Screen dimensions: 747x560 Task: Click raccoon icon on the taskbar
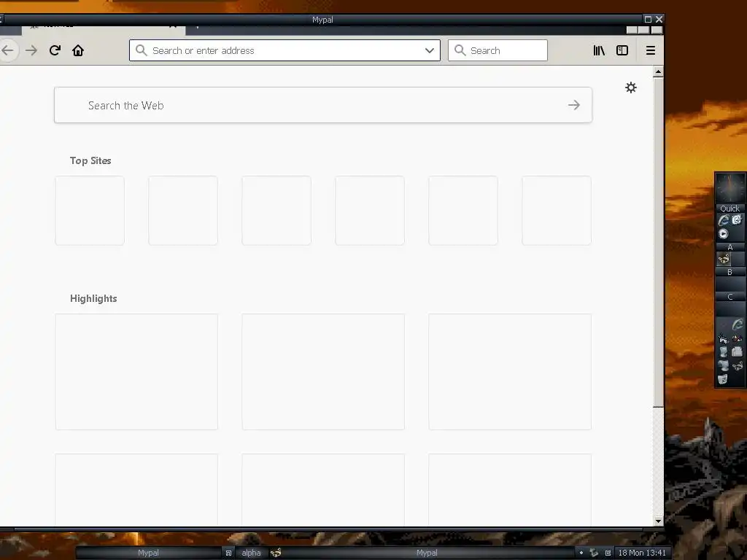276,553
